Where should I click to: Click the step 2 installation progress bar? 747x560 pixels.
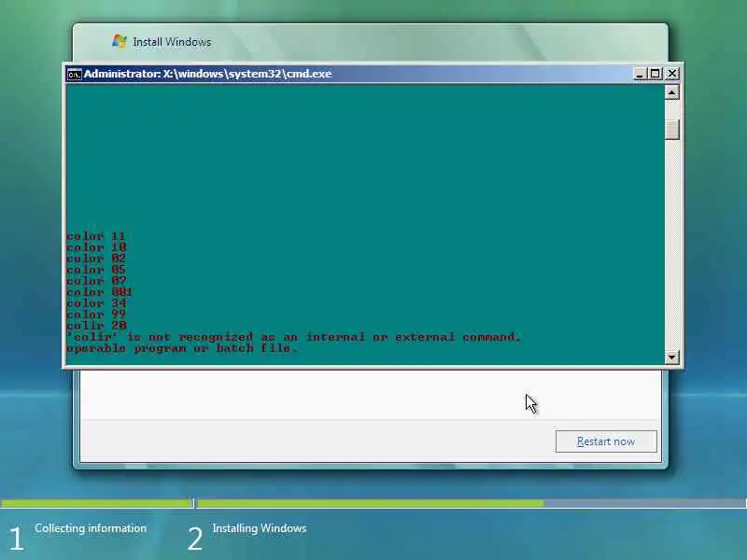click(472, 503)
